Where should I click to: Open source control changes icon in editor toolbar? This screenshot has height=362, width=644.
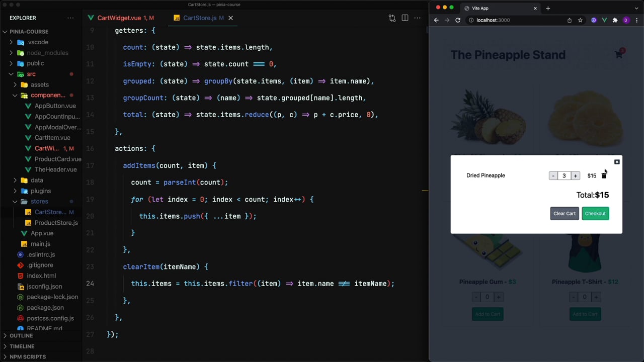coord(392,18)
